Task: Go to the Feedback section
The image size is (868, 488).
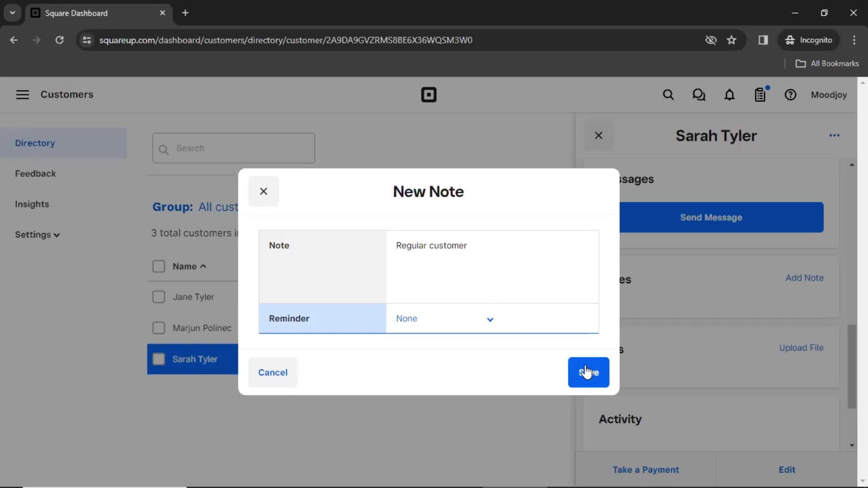Action: (x=35, y=174)
